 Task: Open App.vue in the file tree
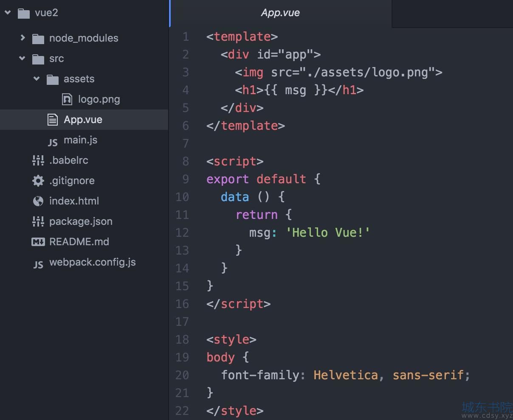(x=83, y=120)
